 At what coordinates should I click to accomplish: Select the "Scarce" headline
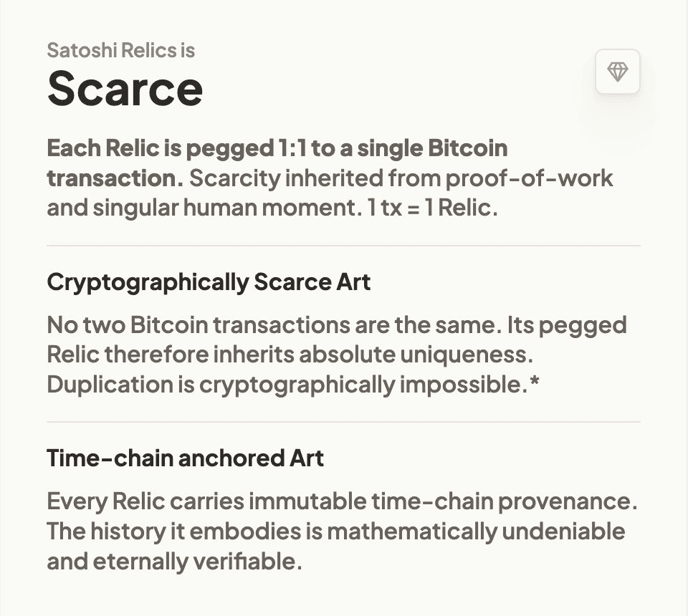125,88
